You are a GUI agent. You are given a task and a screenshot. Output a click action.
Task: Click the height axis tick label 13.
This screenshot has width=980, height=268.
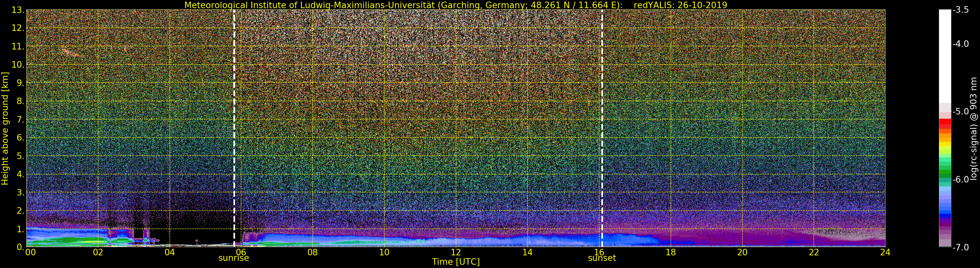[18, 10]
